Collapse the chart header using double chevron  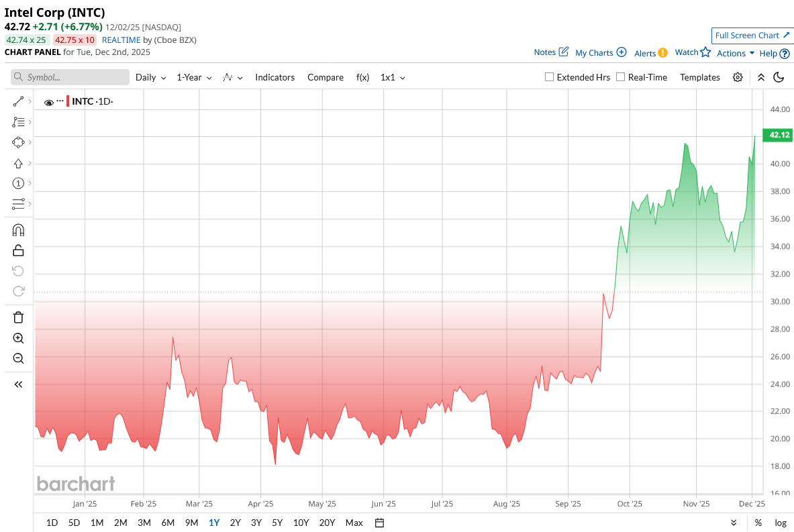coord(761,77)
